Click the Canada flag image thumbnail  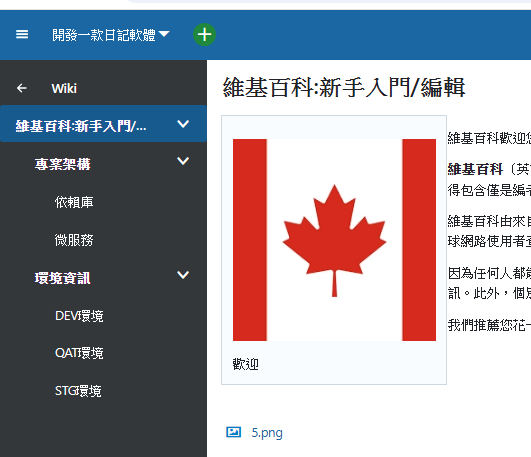334,240
